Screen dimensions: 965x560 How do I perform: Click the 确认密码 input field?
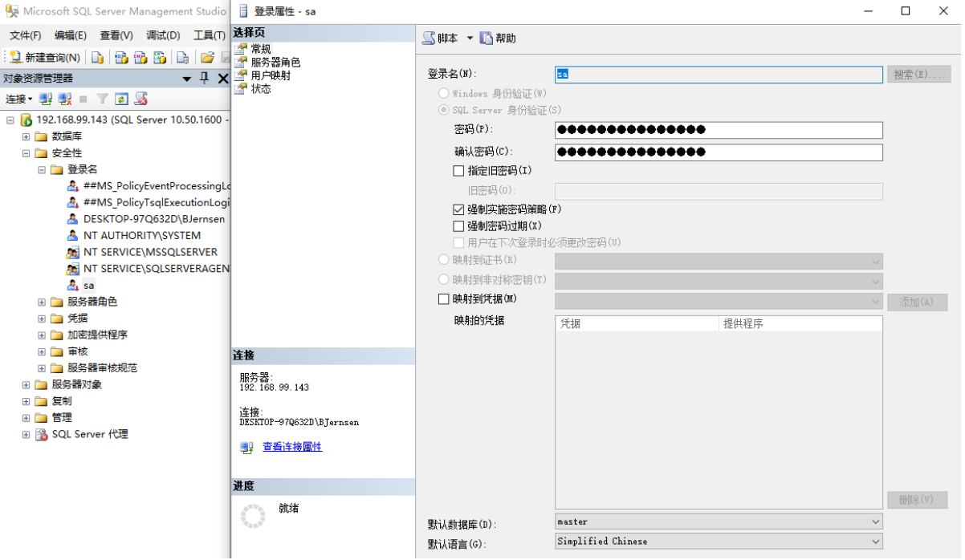pos(719,152)
